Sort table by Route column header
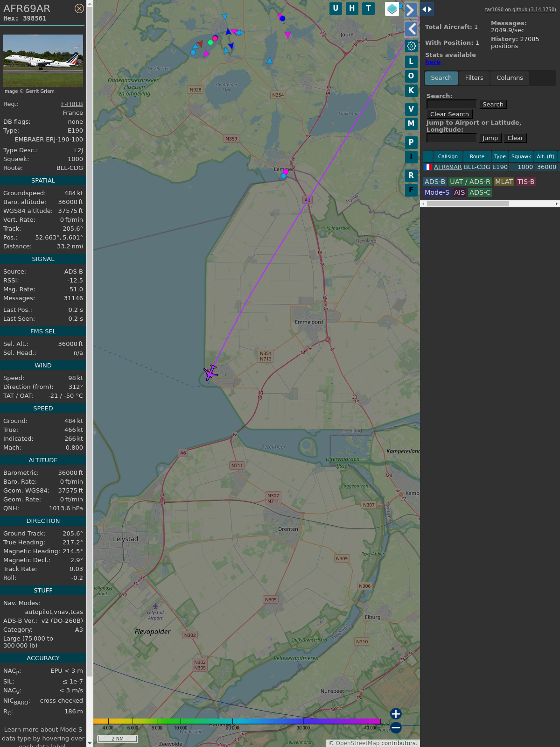The image size is (560, 747). (x=477, y=156)
